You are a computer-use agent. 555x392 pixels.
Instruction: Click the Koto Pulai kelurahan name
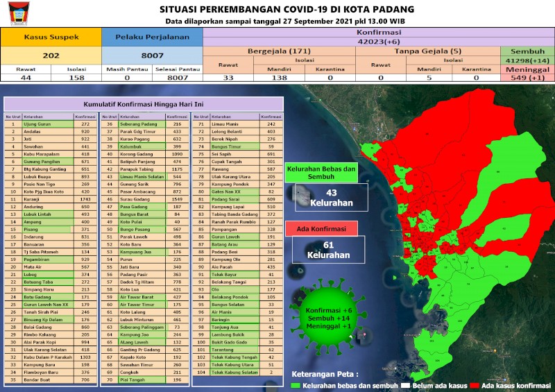130,222
